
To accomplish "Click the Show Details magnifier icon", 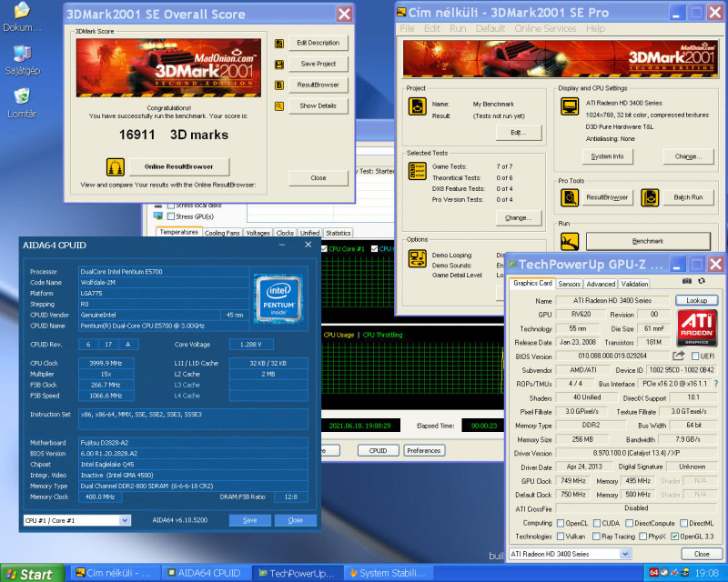I will pyautogui.click(x=279, y=105).
